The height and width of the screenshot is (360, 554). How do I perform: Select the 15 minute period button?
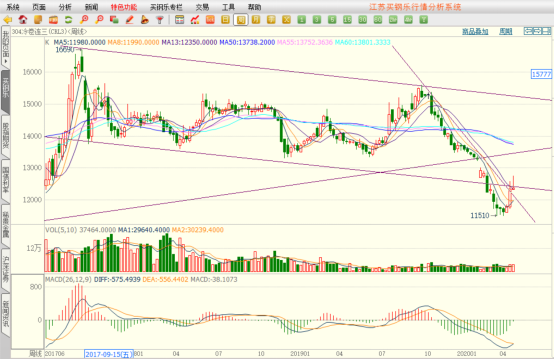pos(347,20)
